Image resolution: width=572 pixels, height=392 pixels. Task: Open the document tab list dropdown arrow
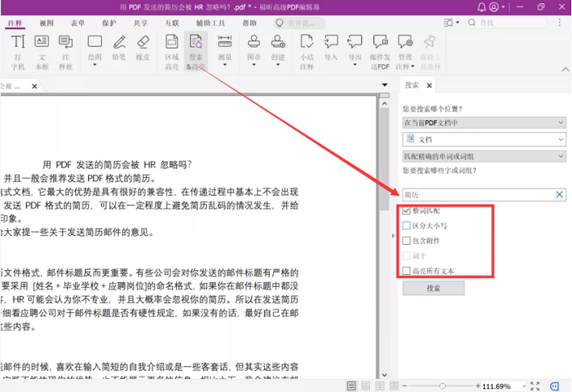[385, 85]
